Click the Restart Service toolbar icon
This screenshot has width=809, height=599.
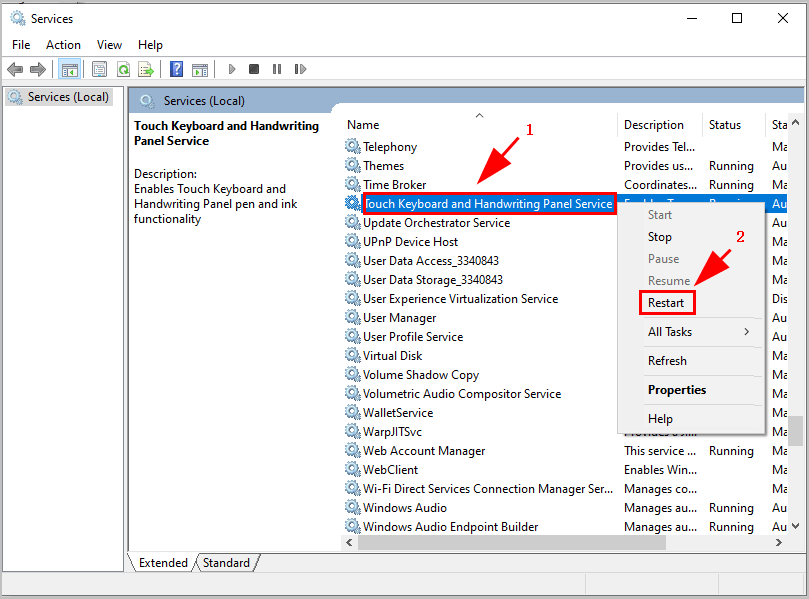pyautogui.click(x=300, y=69)
